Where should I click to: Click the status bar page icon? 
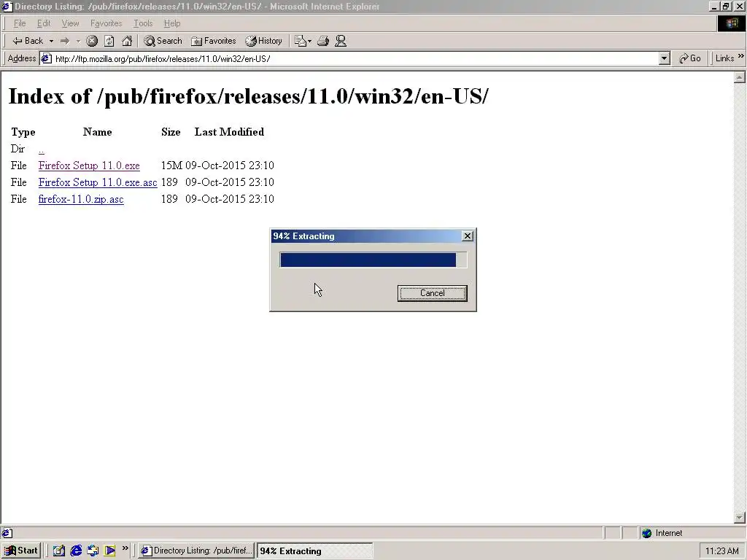pos(7,533)
